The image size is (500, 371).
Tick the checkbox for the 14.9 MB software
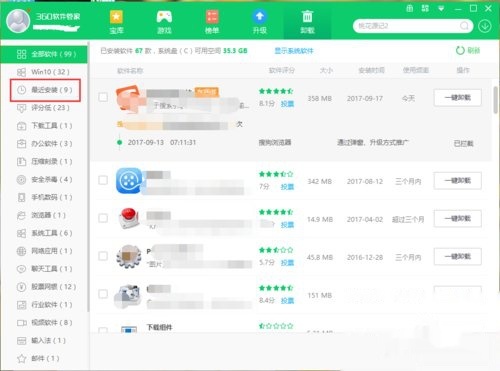point(103,218)
